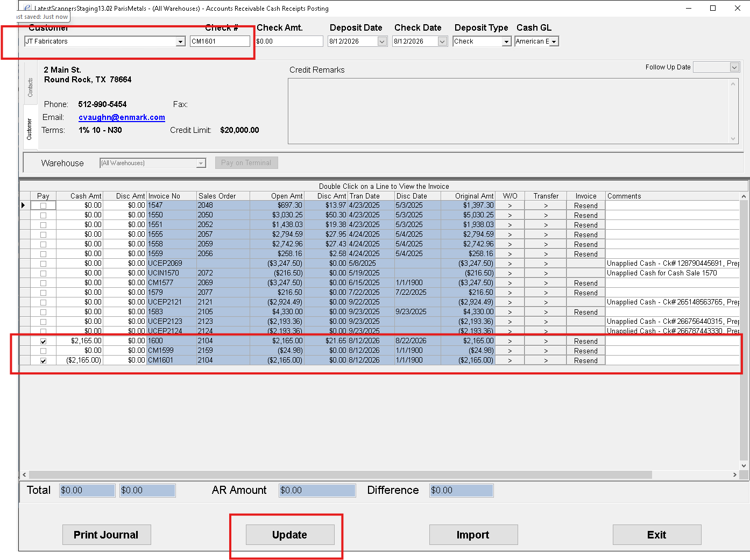
Task: Check the Pay box for invoice 1558
Action: [43, 244]
